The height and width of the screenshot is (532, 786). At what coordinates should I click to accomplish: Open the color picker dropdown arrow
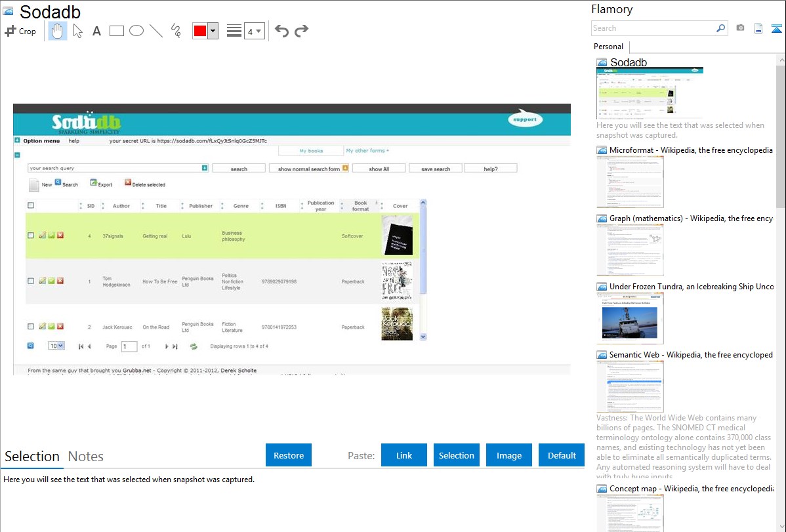[x=213, y=31]
